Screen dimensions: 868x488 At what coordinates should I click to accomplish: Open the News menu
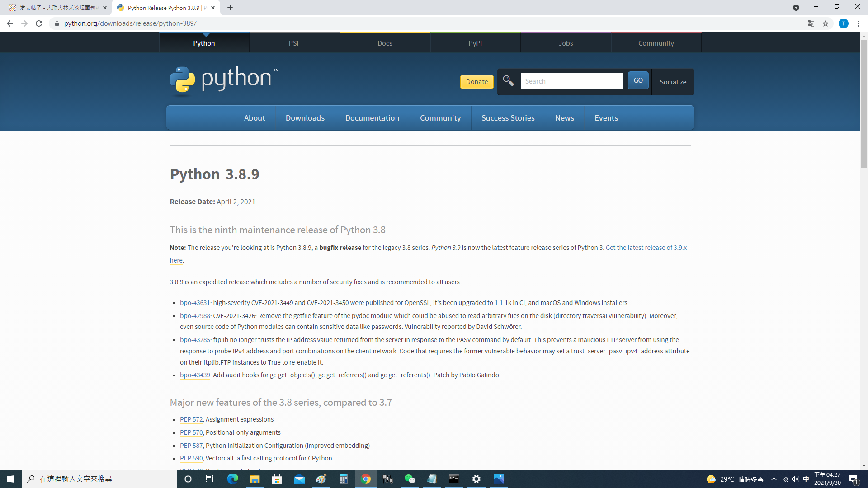(x=565, y=118)
